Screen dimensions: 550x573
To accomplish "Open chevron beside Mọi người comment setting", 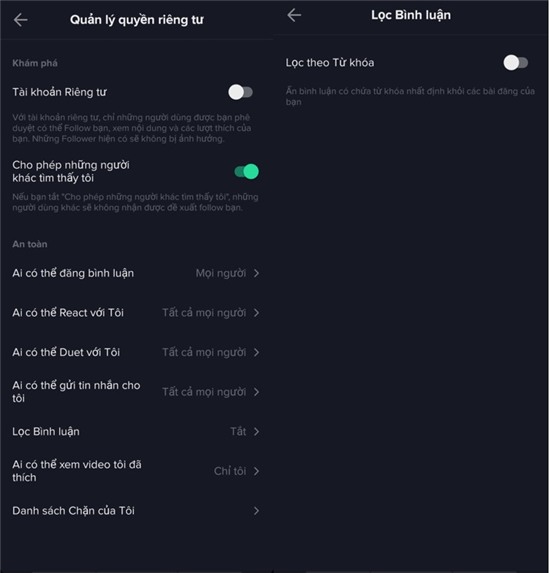I will (x=257, y=273).
